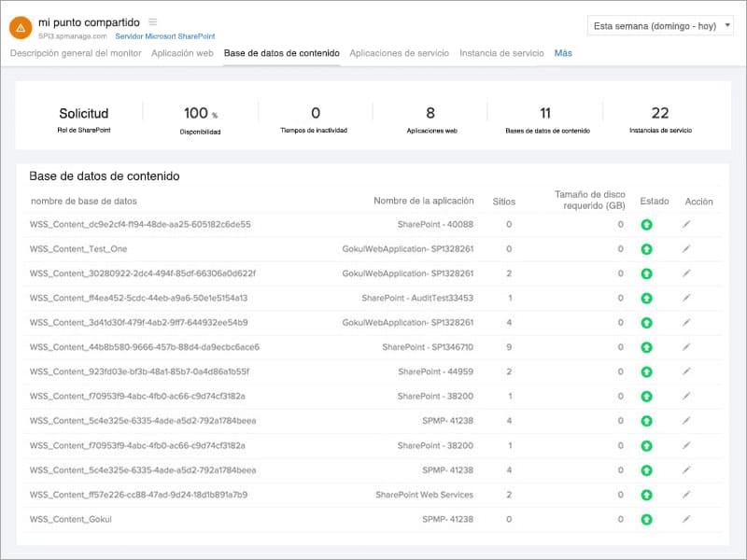Click the orange alert triangle icon
The image size is (747, 560).
pos(20,23)
